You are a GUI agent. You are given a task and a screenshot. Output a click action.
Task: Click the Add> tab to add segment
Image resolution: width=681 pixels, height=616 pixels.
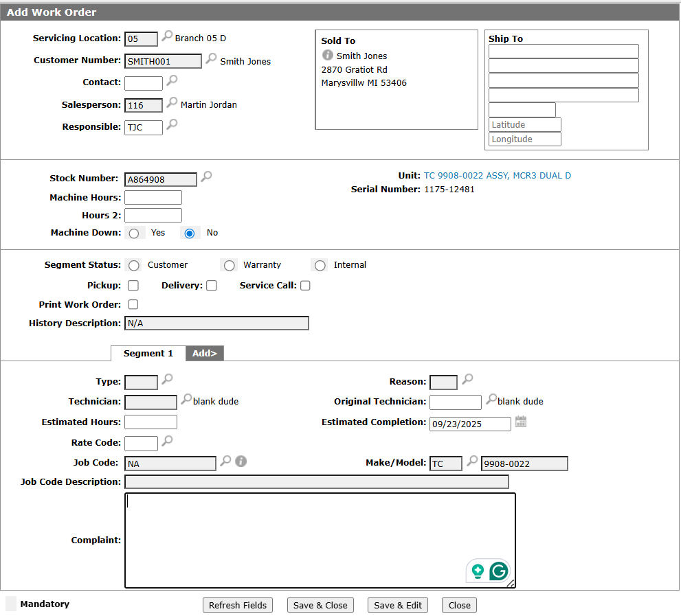tap(204, 353)
